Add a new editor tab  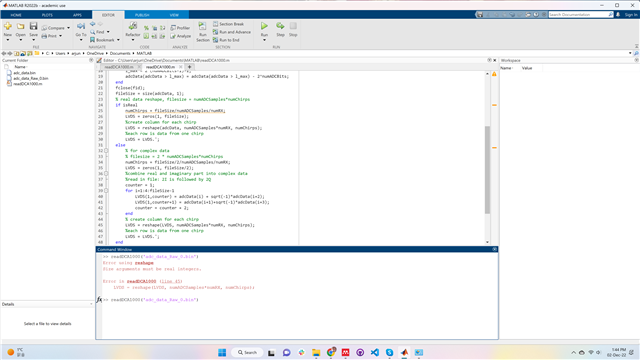pyautogui.click(x=189, y=67)
